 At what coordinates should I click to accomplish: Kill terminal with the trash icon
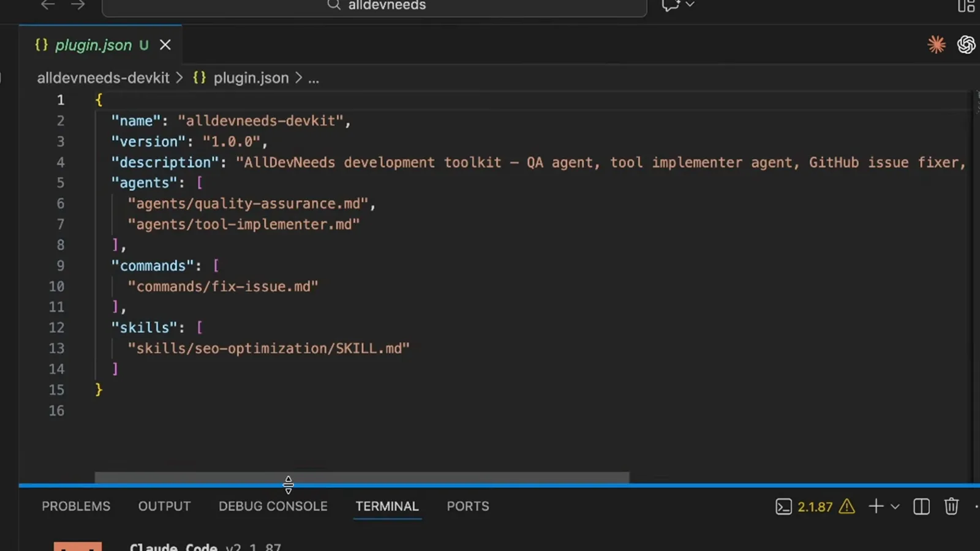[951, 506]
